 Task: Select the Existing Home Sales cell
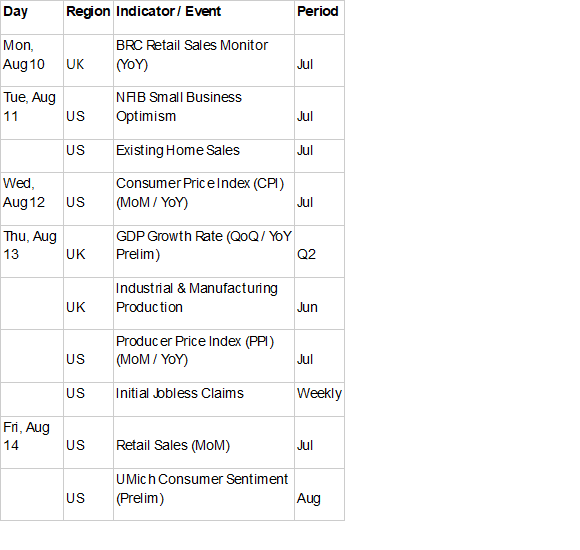pos(204,156)
